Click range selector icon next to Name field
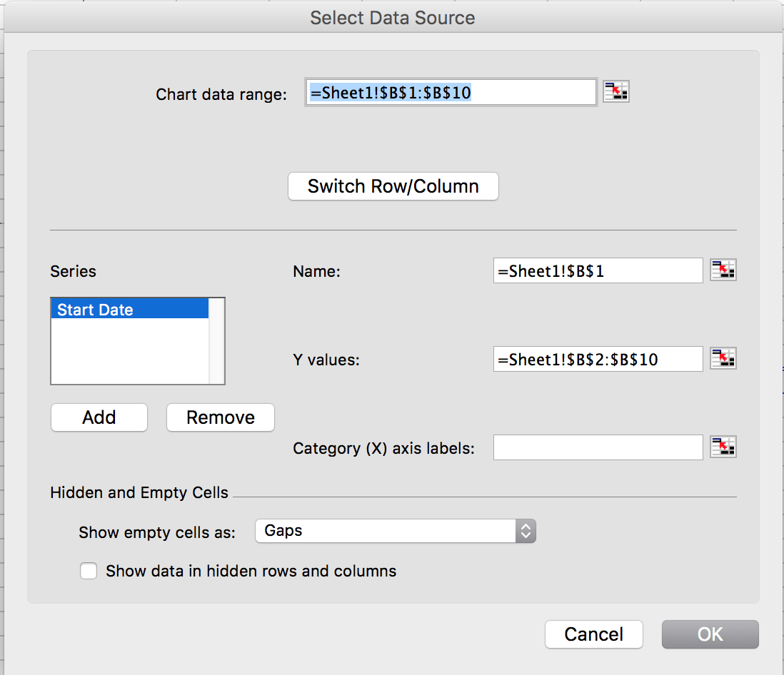 723,270
